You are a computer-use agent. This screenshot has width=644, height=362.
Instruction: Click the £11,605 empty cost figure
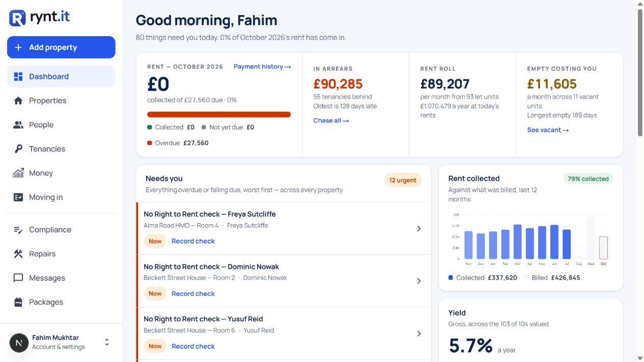coord(552,84)
